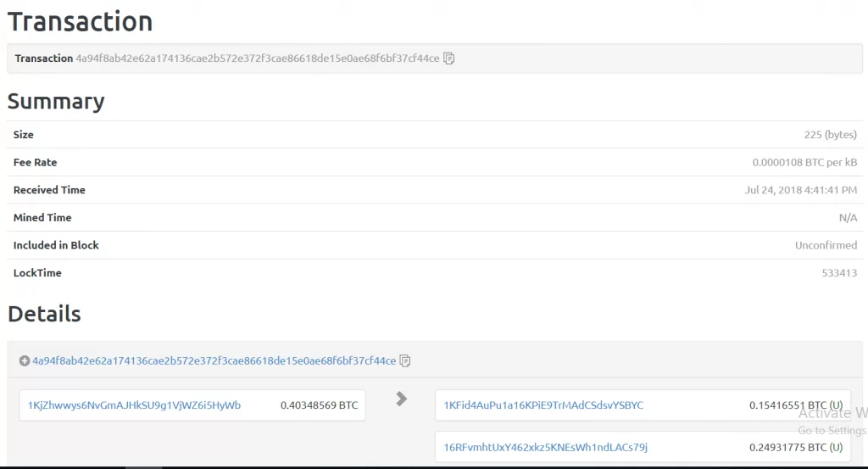Click the (U) marker beside 0.24931775 BTC
The image size is (868, 469).
(836, 447)
